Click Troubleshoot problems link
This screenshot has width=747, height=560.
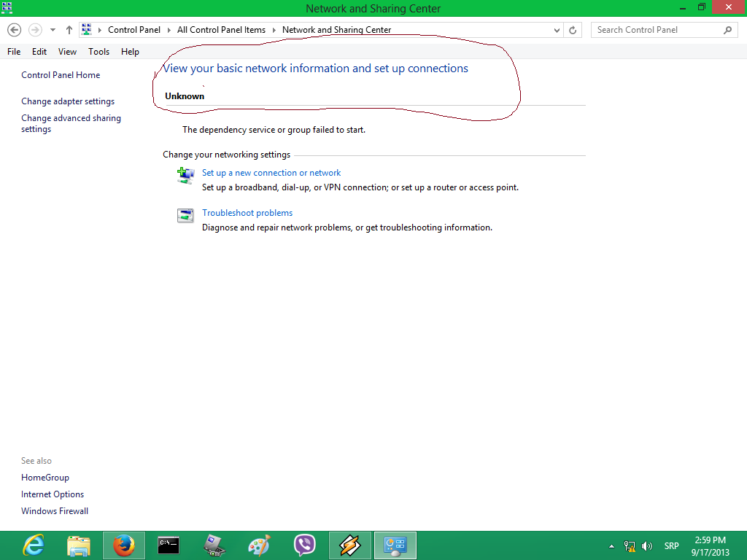pos(247,212)
